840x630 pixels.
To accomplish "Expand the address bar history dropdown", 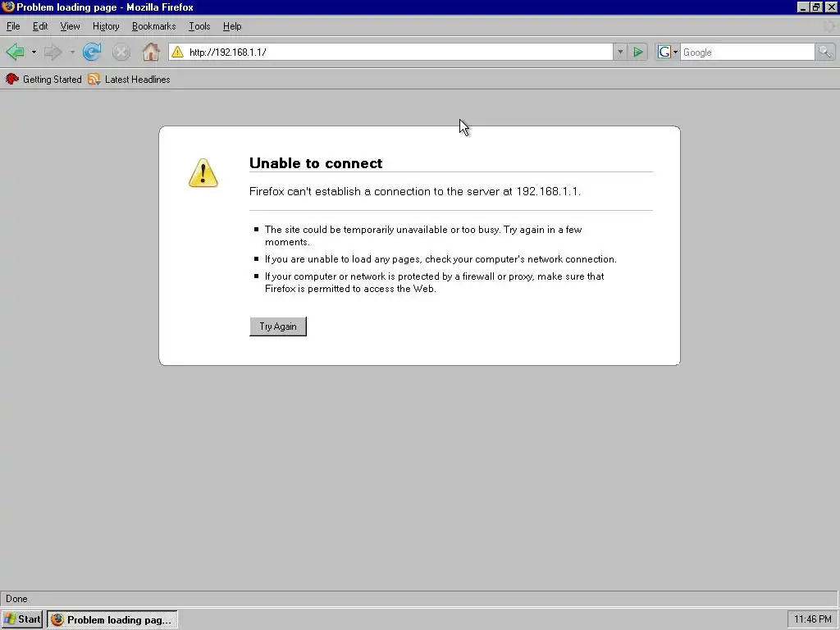I will pyautogui.click(x=620, y=52).
